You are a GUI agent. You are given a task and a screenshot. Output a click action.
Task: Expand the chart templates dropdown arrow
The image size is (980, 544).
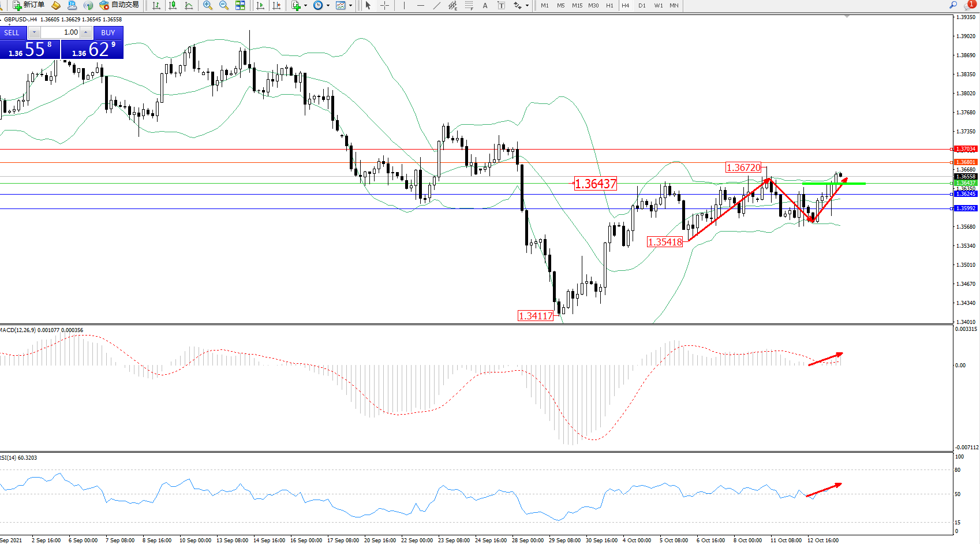[x=350, y=5]
